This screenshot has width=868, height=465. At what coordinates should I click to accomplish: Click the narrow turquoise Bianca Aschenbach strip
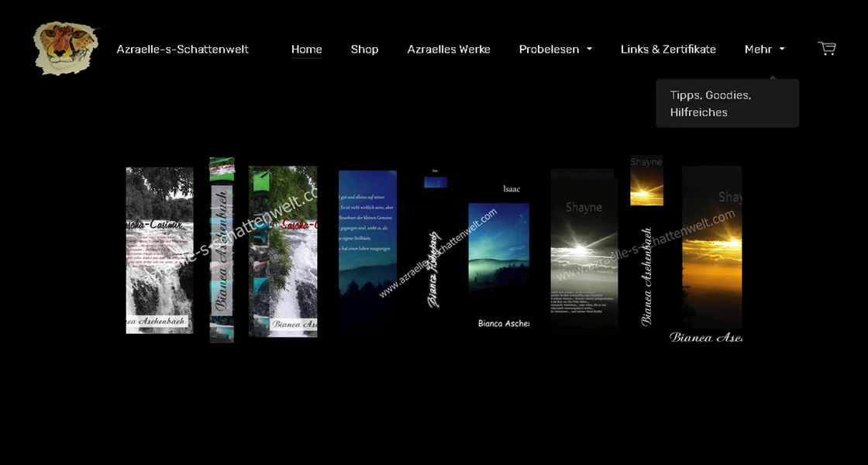[222, 250]
